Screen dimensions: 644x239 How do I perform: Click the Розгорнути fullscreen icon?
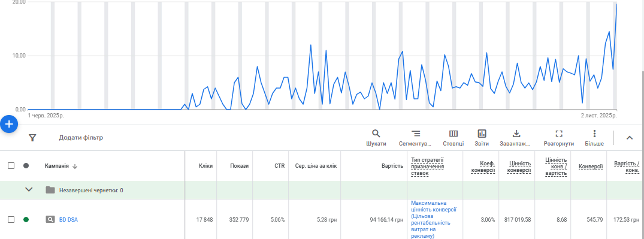tap(558, 134)
